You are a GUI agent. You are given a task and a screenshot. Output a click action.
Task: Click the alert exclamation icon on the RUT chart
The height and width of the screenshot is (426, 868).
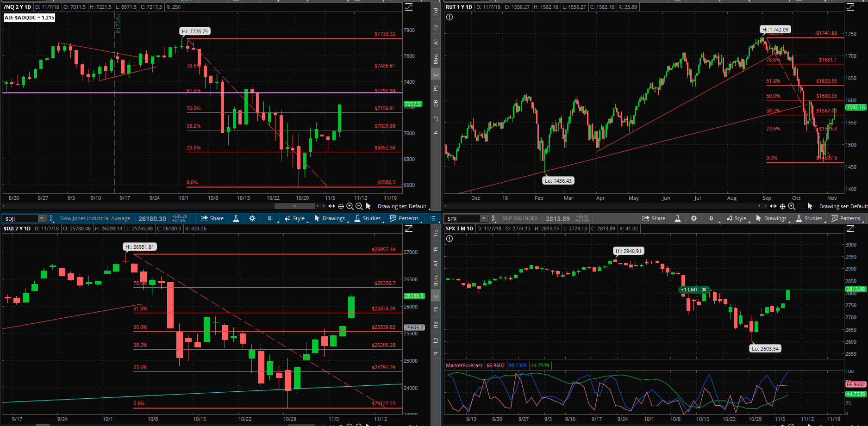pos(450,17)
